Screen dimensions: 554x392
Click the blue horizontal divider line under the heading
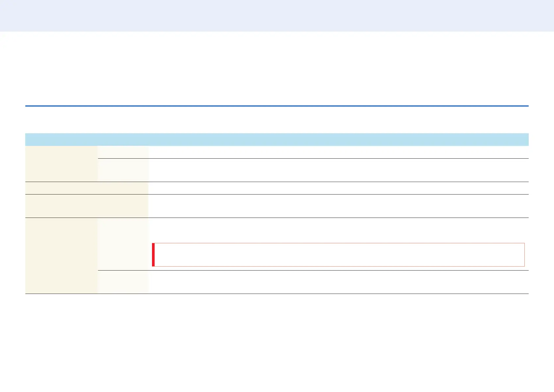[x=277, y=106]
